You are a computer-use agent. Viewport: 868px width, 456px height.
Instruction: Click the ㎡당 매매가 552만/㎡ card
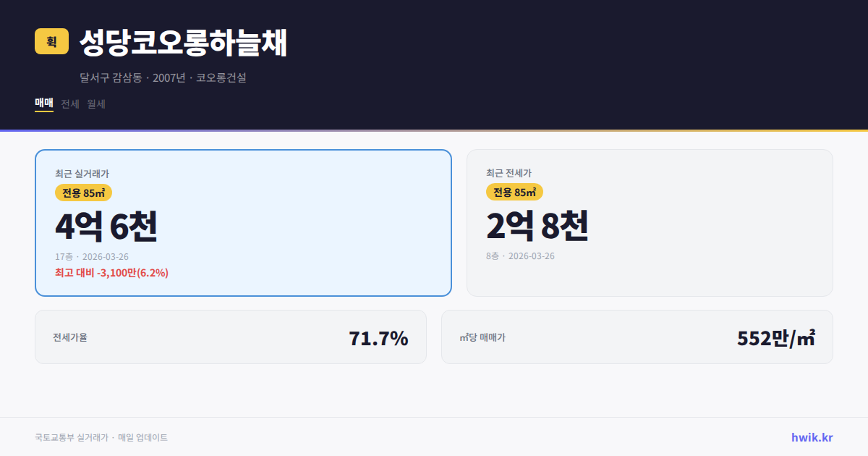point(637,337)
